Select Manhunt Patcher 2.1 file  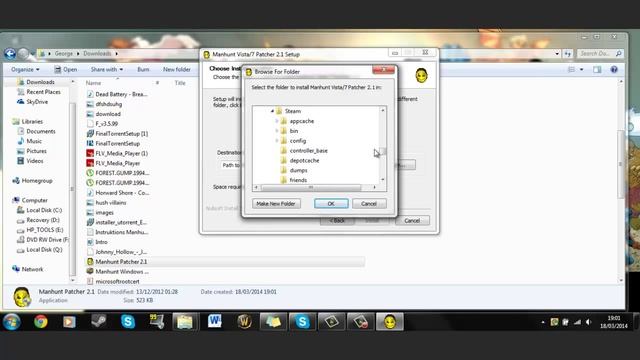point(121,262)
